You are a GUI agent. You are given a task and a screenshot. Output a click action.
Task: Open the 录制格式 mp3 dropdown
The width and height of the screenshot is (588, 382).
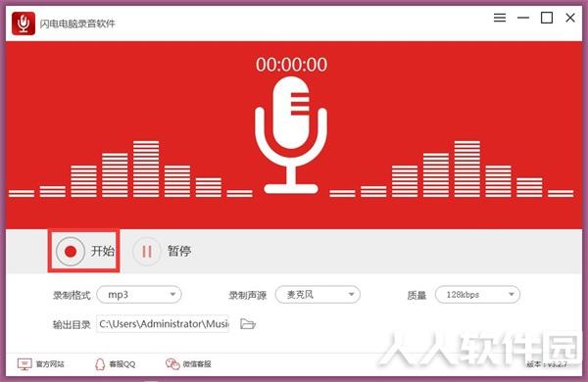139,295
